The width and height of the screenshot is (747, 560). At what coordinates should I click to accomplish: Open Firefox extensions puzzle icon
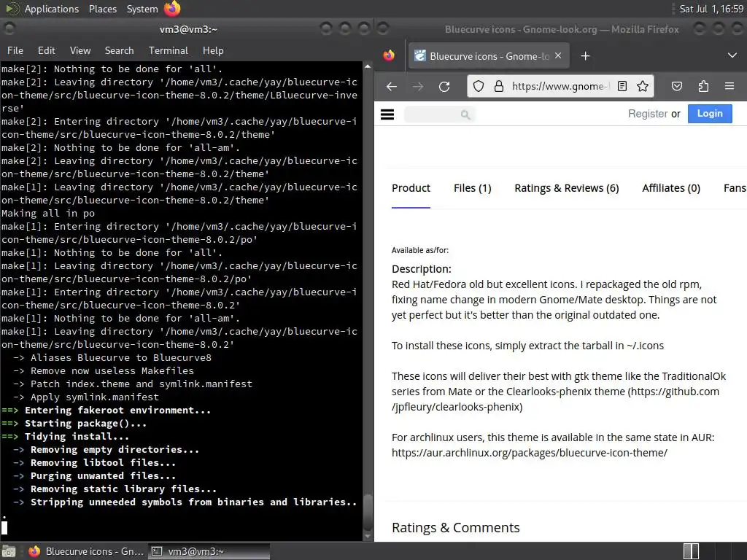coord(703,86)
